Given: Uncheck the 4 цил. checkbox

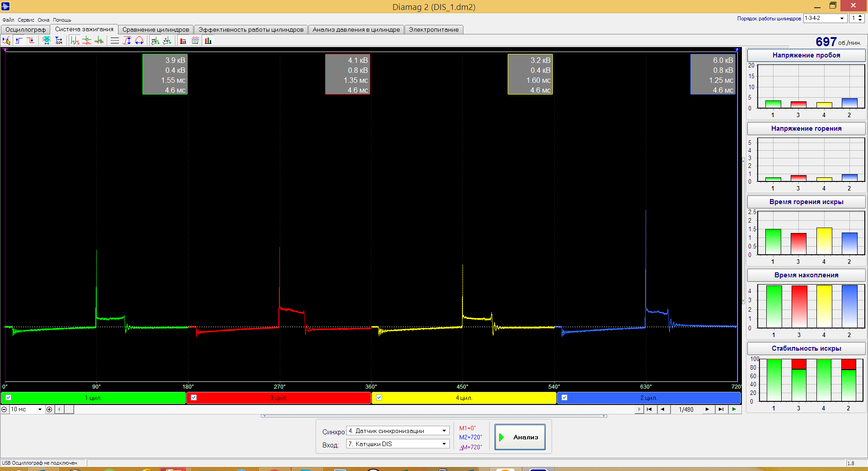Looking at the screenshot, I should point(379,398).
